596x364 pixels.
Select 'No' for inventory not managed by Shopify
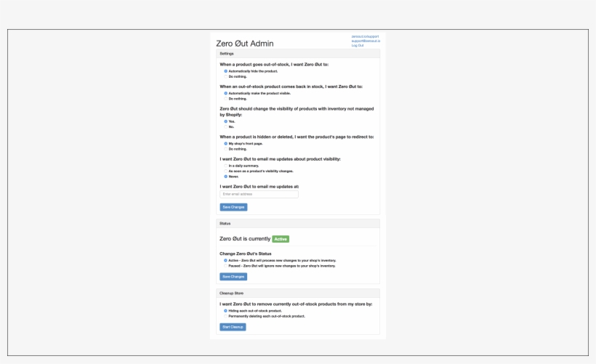point(225,126)
